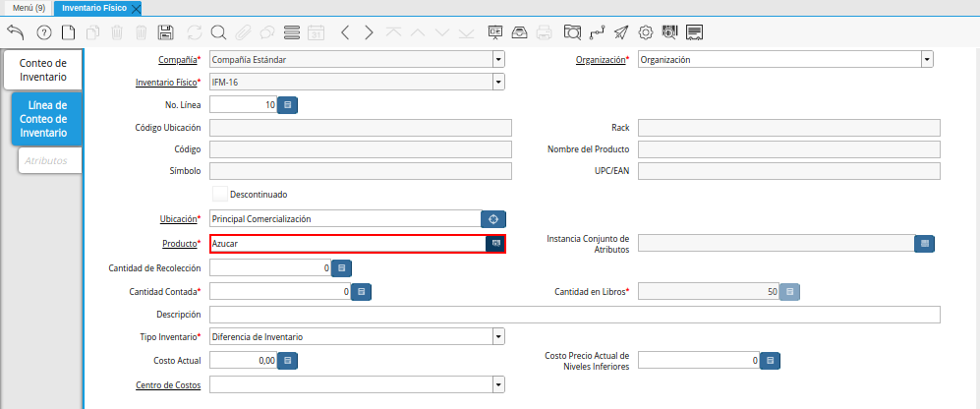This screenshot has height=409, width=980.
Task: Open the Ubicación locator lookup button
Action: pos(493,219)
